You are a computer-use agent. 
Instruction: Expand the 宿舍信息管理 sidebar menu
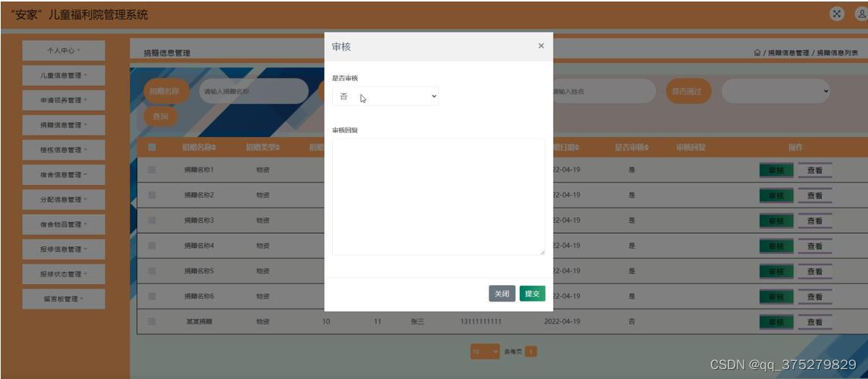coord(64,175)
